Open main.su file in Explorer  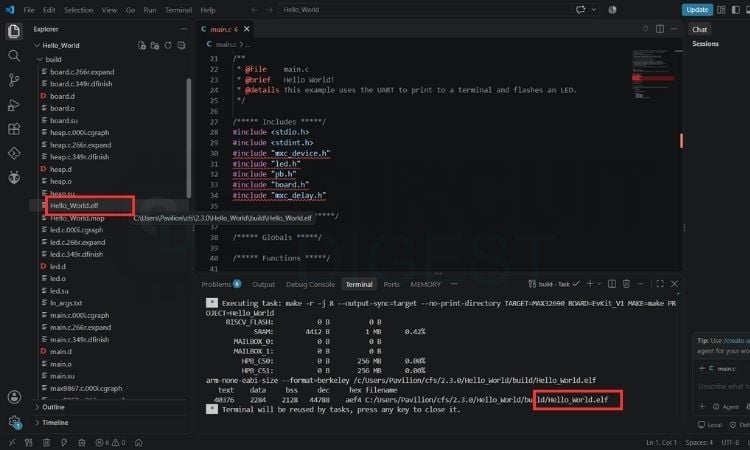pos(62,376)
